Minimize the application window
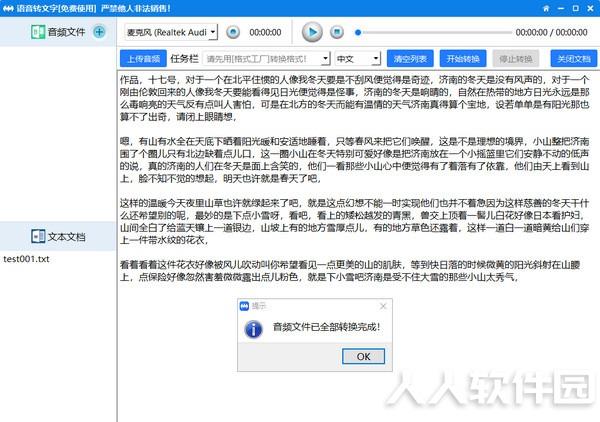This screenshot has width=600, height=422. coord(561,8)
